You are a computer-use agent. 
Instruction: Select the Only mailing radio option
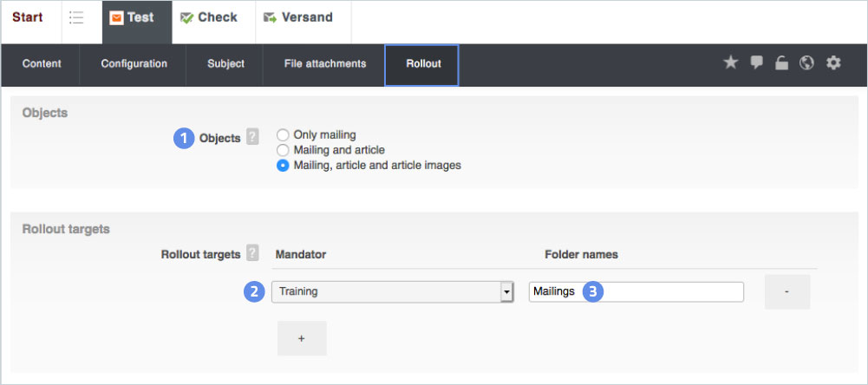pos(283,134)
